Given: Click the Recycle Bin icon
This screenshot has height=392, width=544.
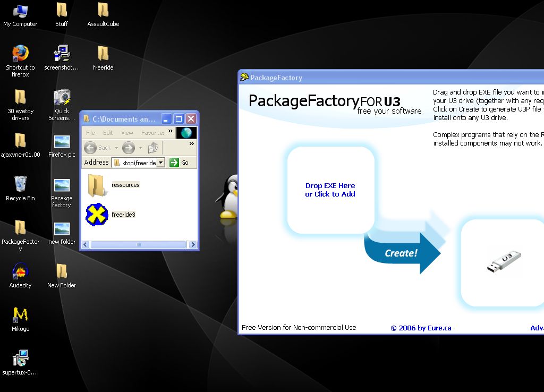Looking at the screenshot, I should [20, 188].
